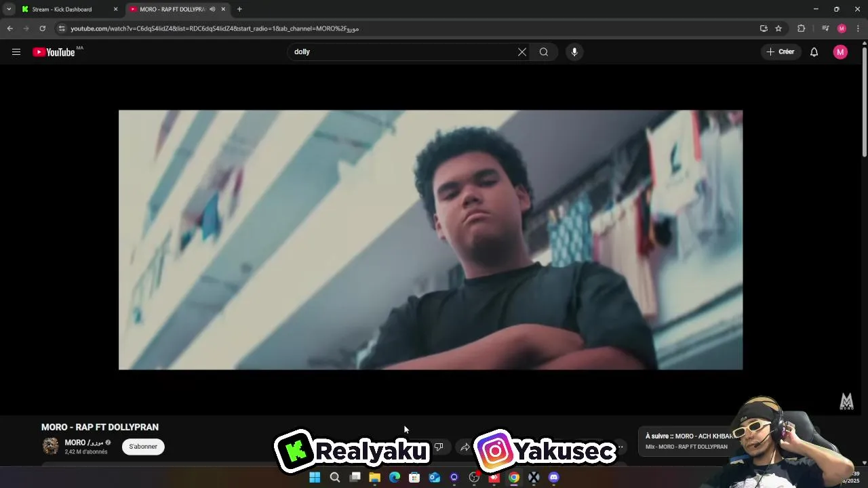Clear the 'dolly' search text
Screen dimensions: 868x488
(522, 52)
